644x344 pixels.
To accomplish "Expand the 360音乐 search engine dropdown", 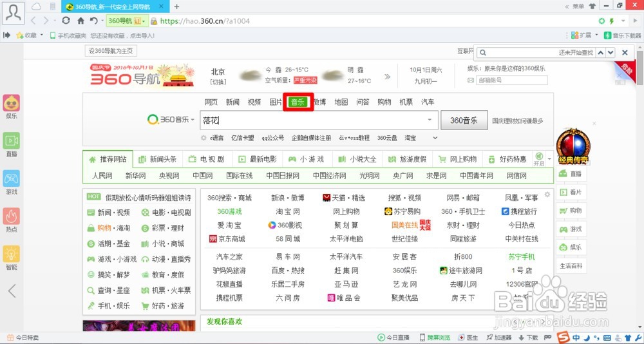I will (193, 120).
